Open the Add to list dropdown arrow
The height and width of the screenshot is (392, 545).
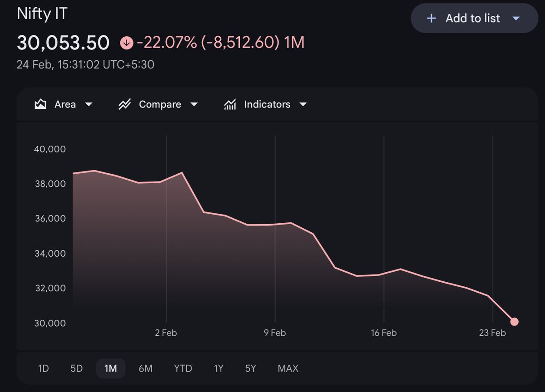click(515, 19)
